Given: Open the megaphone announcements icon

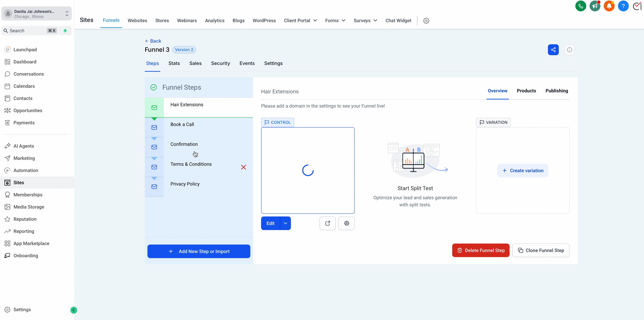Looking at the screenshot, I should (x=595, y=6).
